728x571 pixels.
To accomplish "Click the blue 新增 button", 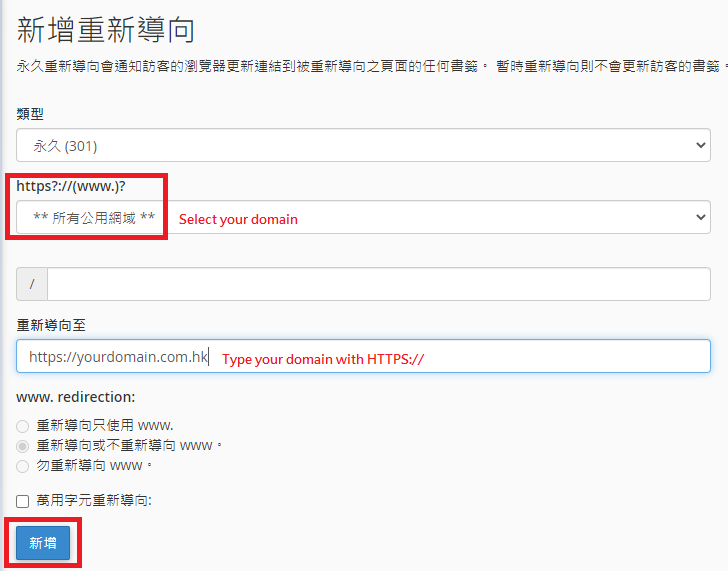I will pos(43,543).
